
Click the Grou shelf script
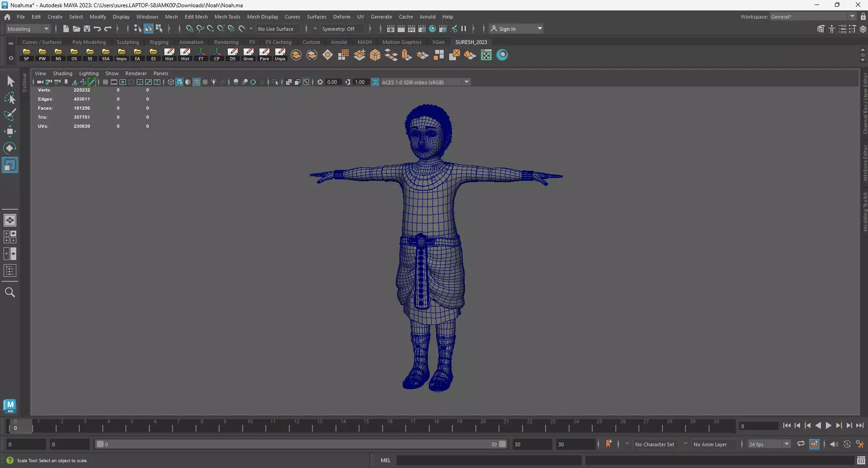pos(249,55)
